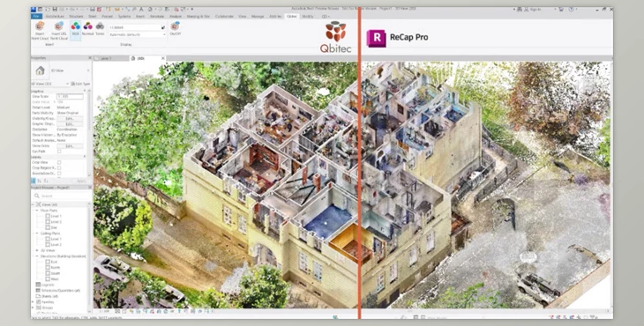The image size is (644, 326).
Task: Click the View Scale input field
Action: tap(70, 96)
